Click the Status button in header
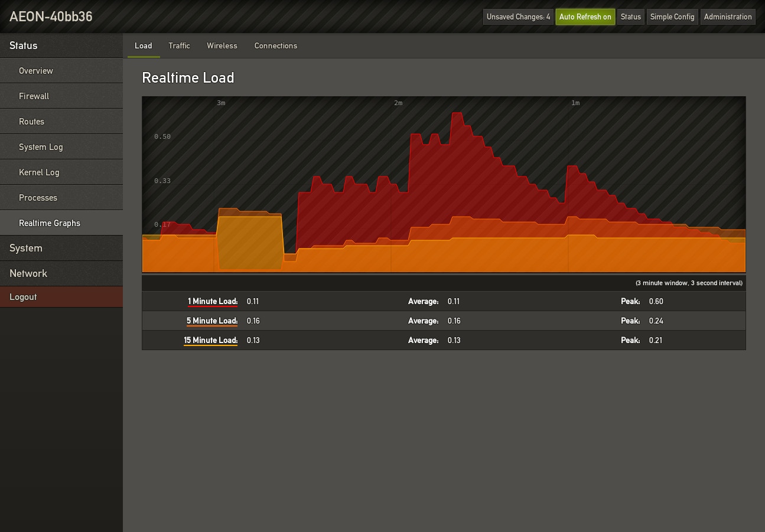Image resolution: width=765 pixels, height=532 pixels. tap(630, 17)
